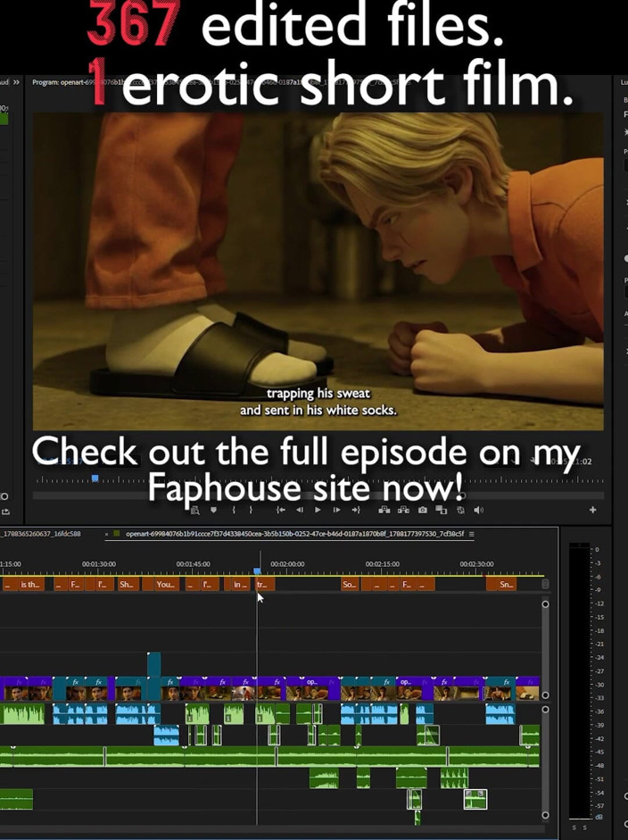The image size is (628, 840).
Task: Click timeline ruler at 00:02:30:00
Action: click(476, 564)
